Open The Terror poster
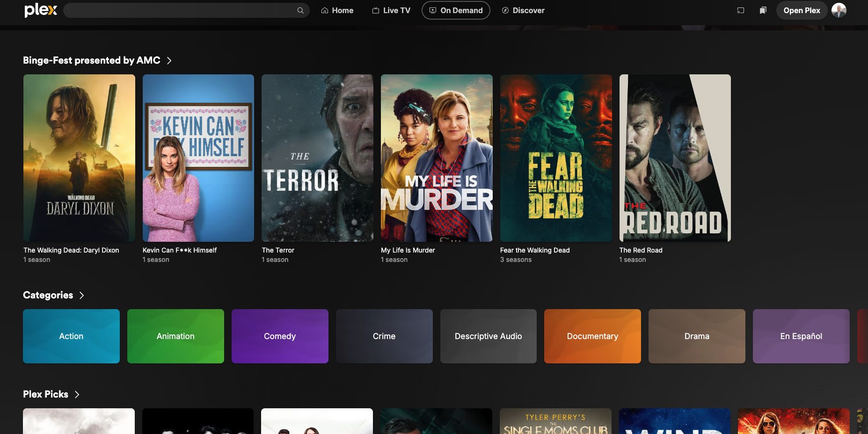 click(317, 158)
